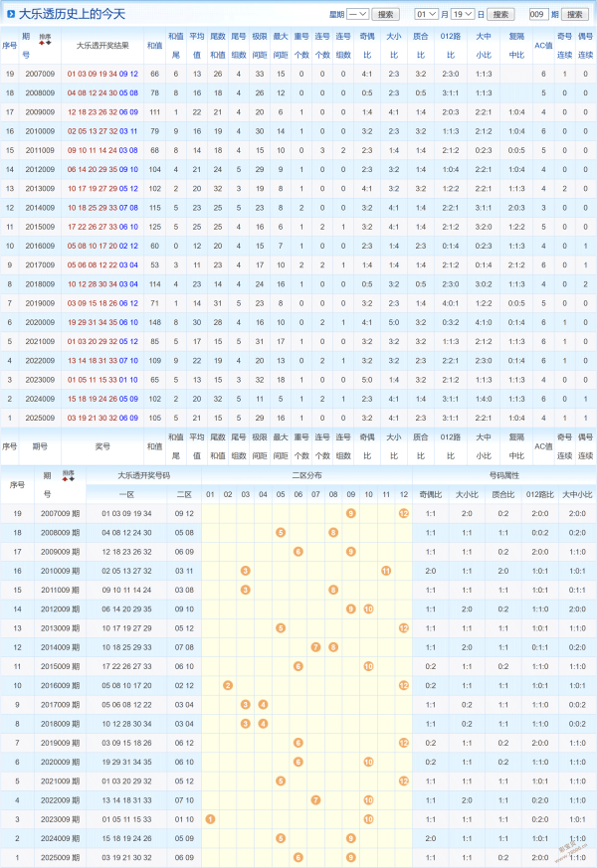Click the black sort arrow in upper table header
The height and width of the screenshot is (868, 597).
click(48, 43)
